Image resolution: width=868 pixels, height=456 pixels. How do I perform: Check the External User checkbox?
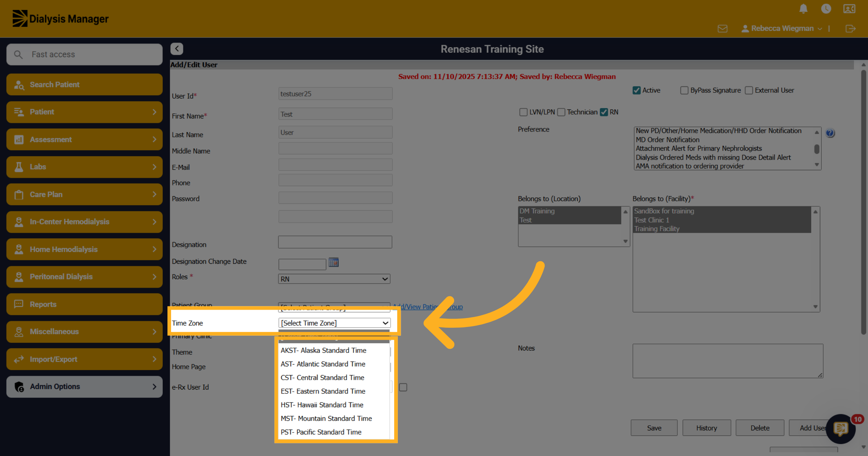(x=749, y=90)
